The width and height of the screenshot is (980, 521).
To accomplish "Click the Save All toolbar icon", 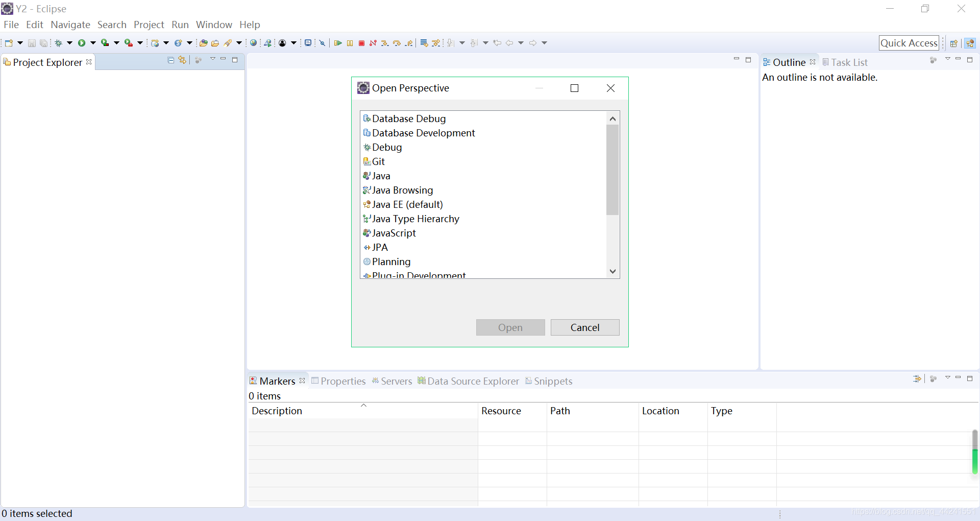I will coord(43,43).
